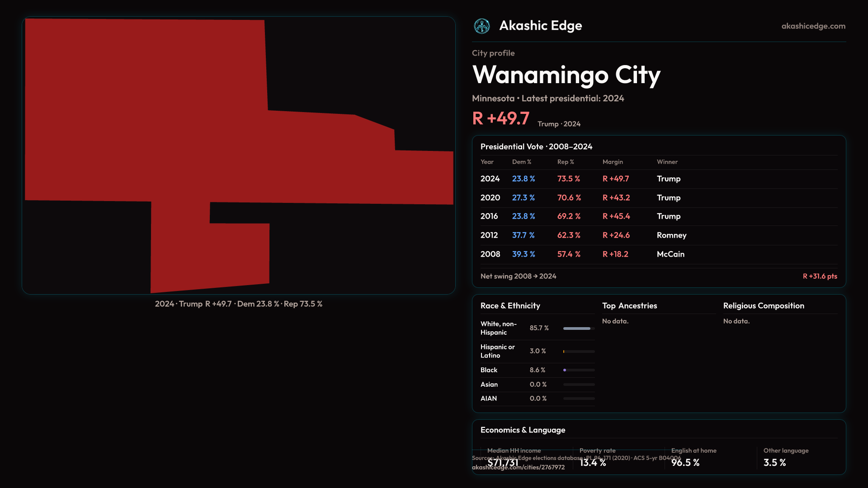This screenshot has height=488, width=868.
Task: Click the Top Ancestries heading
Action: [629, 306]
